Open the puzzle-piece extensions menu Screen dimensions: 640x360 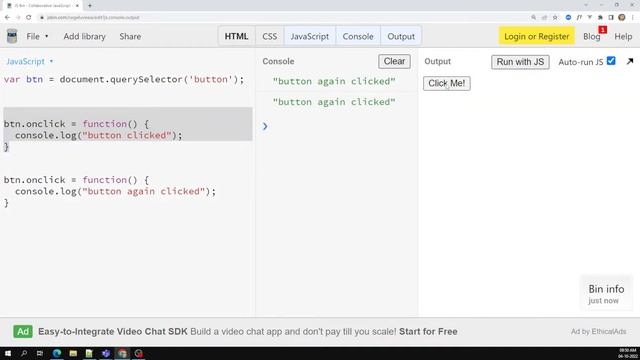pos(600,18)
